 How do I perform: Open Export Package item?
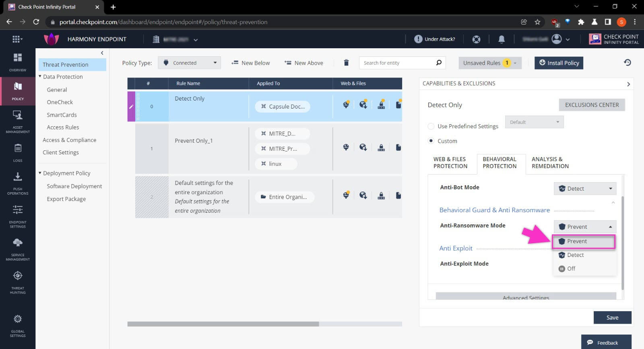66,199
